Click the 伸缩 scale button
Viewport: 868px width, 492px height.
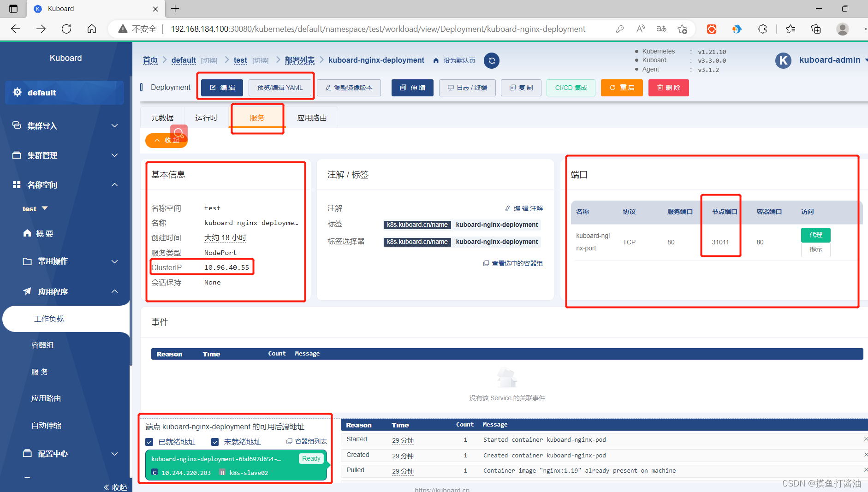tap(412, 88)
